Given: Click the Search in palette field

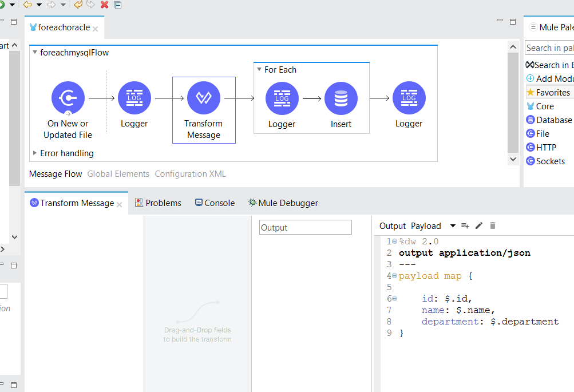Looking at the screenshot, I should coord(549,48).
